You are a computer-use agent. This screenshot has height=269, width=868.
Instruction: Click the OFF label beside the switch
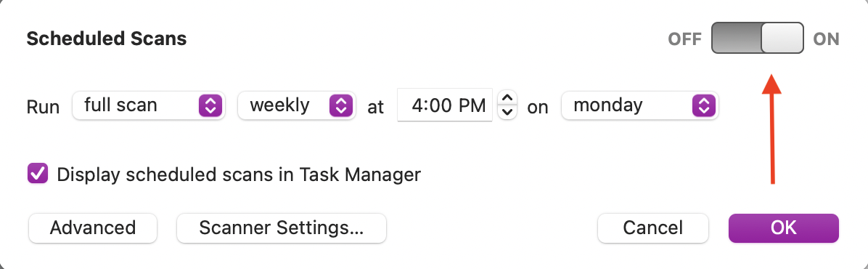685,39
